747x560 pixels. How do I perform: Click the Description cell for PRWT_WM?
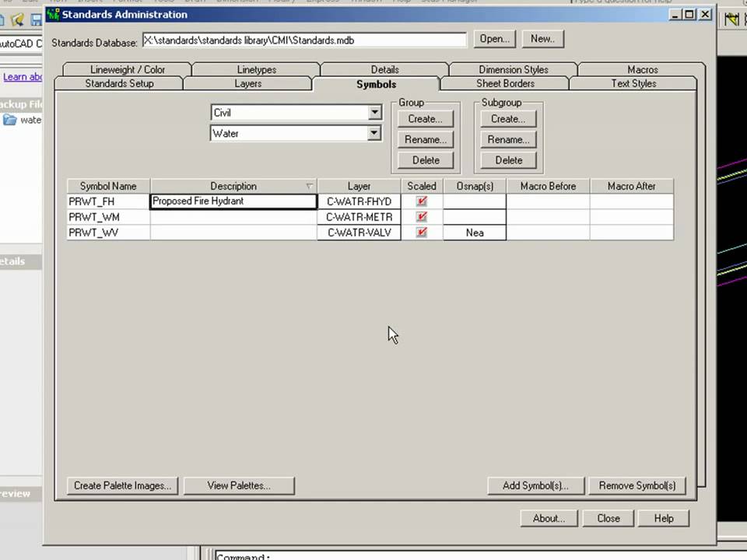[x=233, y=217]
